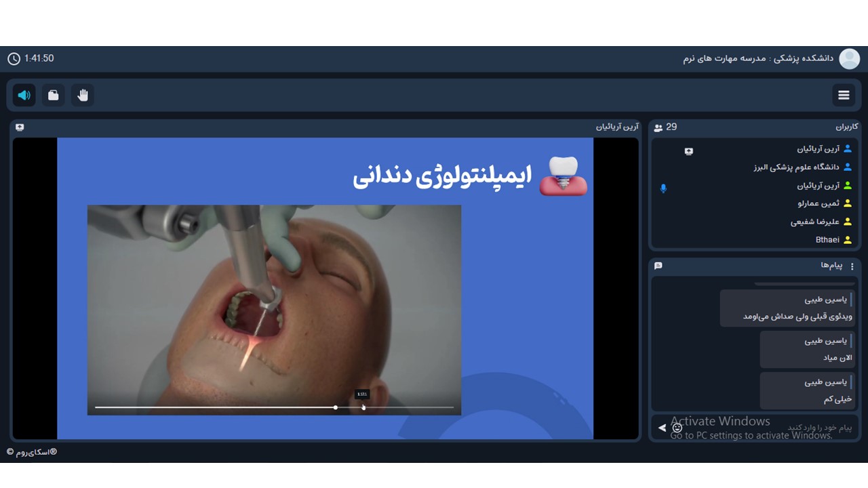Click the presenter name آرین آریائیان above the slide
The image size is (868, 488).
[x=617, y=127]
